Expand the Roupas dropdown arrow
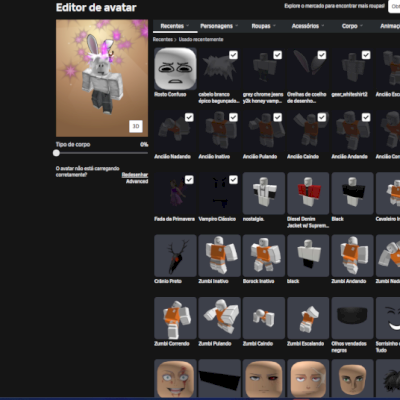The width and height of the screenshot is (400, 400). pos(274,26)
